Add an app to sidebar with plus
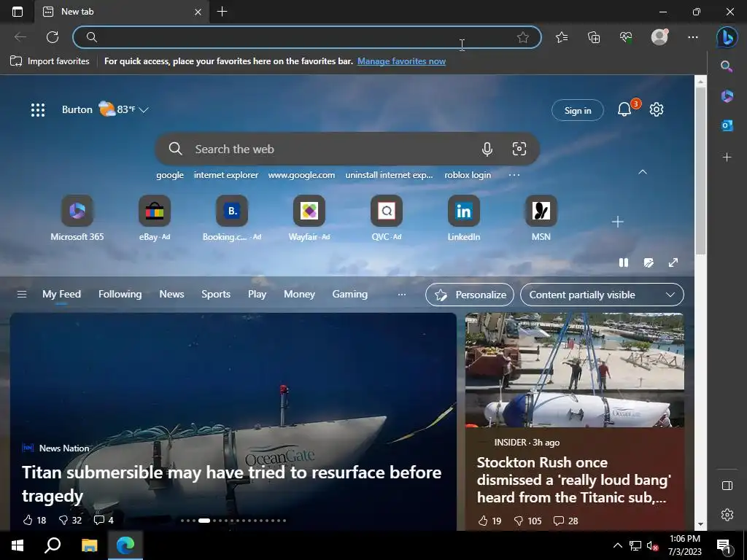 coord(727,157)
